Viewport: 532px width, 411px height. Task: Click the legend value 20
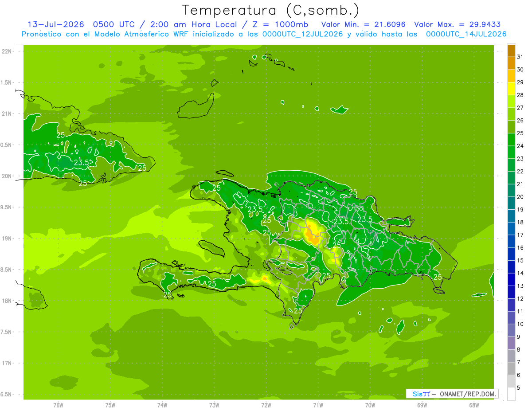(x=520, y=197)
